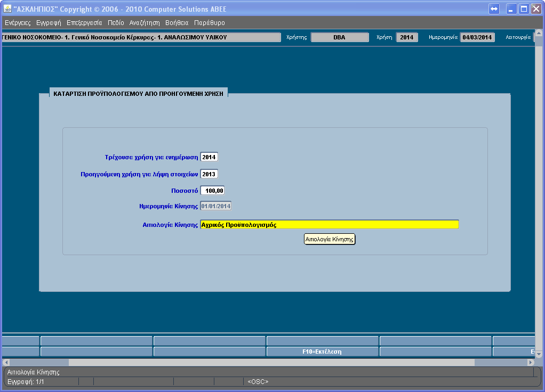Click the vertical scrollbar down arrow
The width and height of the screenshot is (545, 392).
click(x=539, y=354)
